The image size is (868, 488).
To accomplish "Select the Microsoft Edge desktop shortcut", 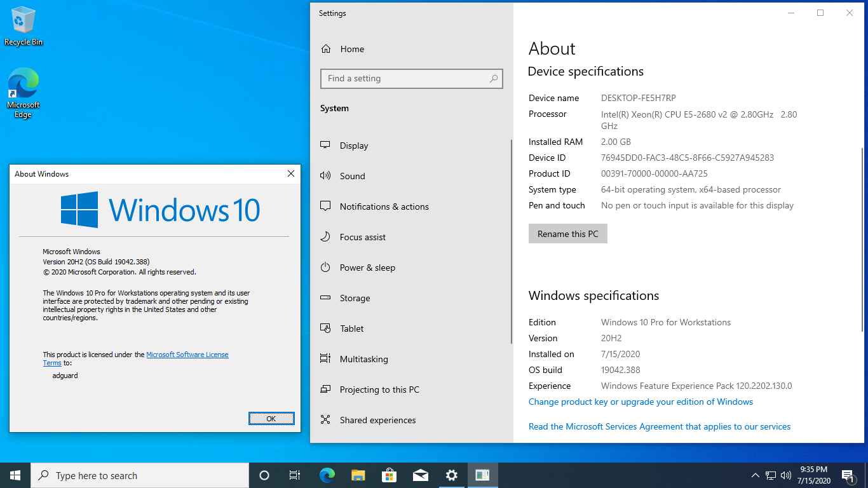I will pos(24,93).
